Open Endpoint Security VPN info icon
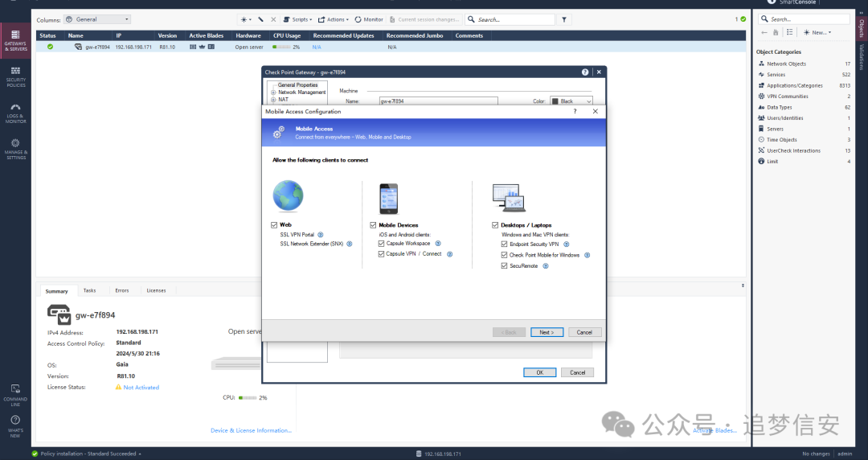 (567, 244)
